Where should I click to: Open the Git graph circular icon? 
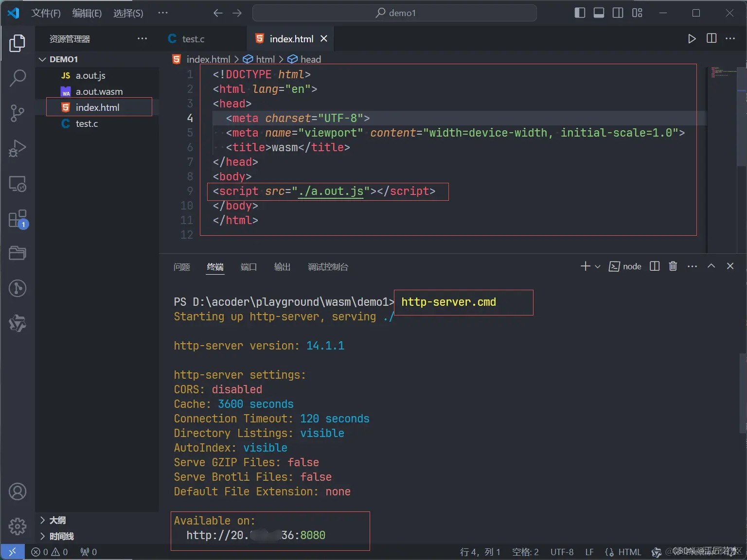(18, 288)
